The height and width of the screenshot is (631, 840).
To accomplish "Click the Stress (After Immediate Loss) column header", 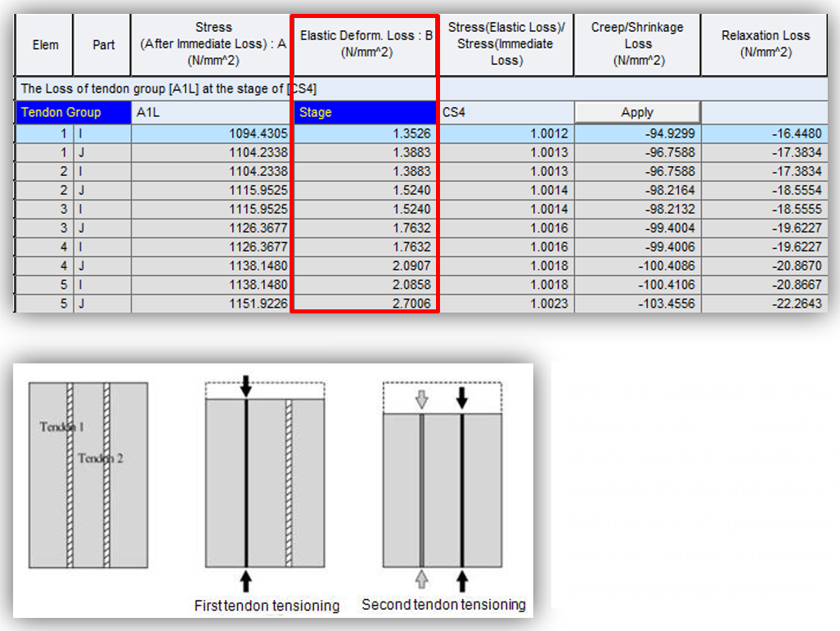I will [212, 44].
